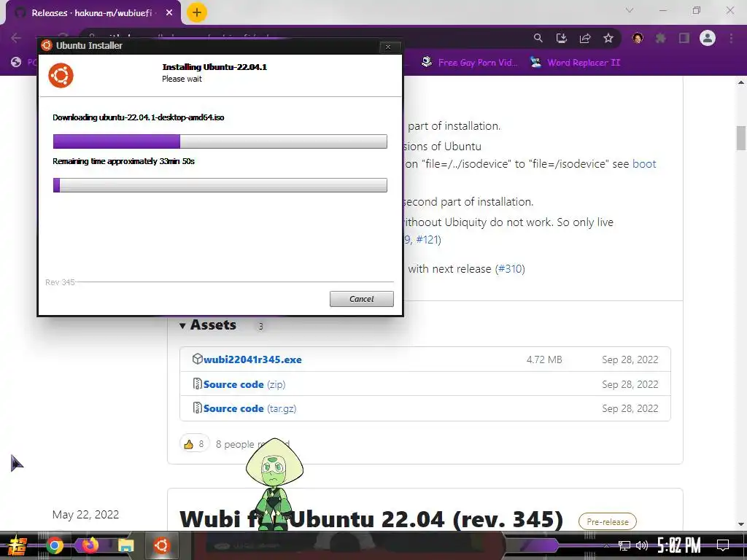Open the Start menu button on taskbar
This screenshot has height=560, width=747.
(x=16, y=545)
